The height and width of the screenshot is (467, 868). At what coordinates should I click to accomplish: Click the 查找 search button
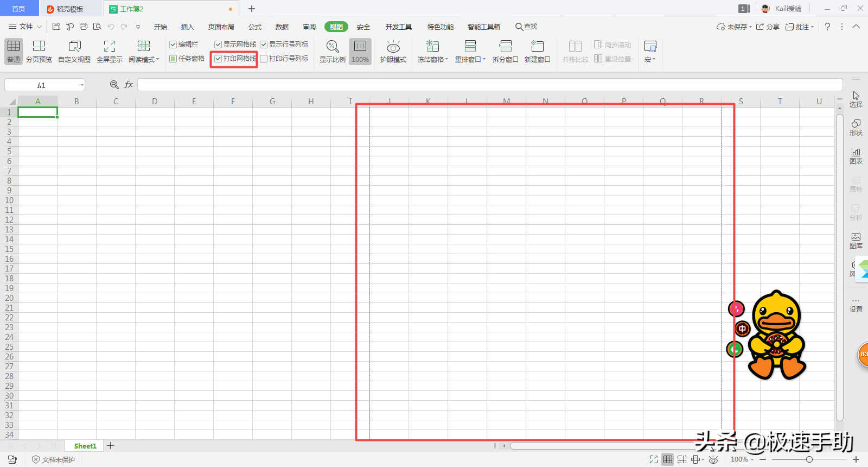click(526, 27)
